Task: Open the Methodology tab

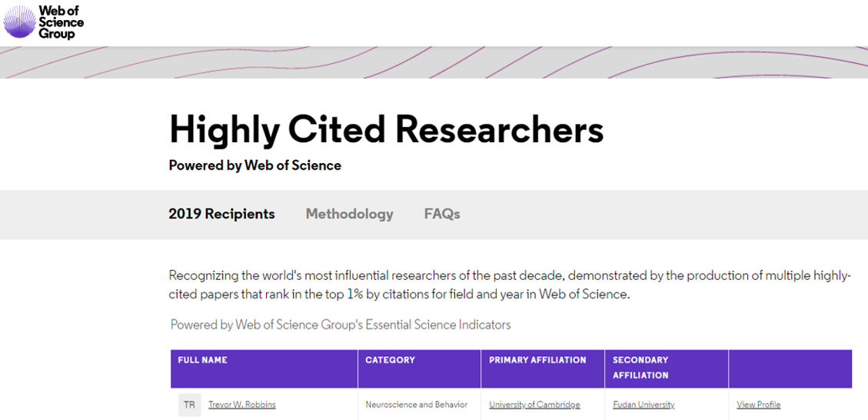Action: tap(349, 214)
